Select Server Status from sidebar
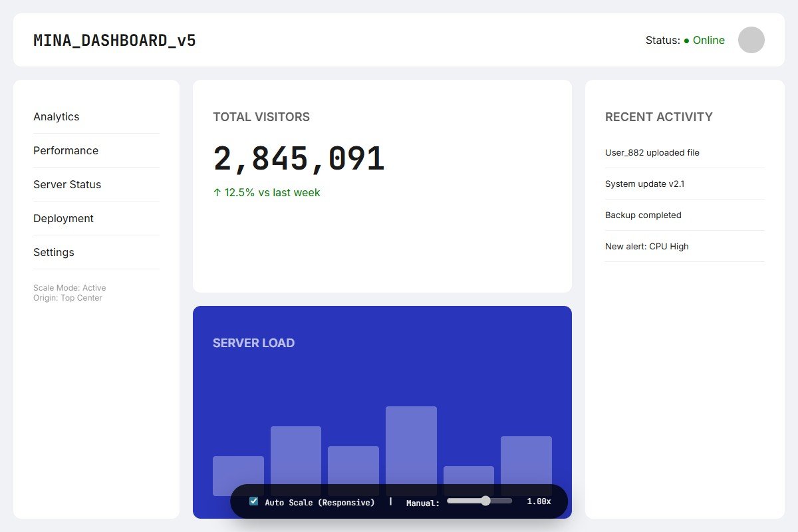 pyautogui.click(x=67, y=184)
